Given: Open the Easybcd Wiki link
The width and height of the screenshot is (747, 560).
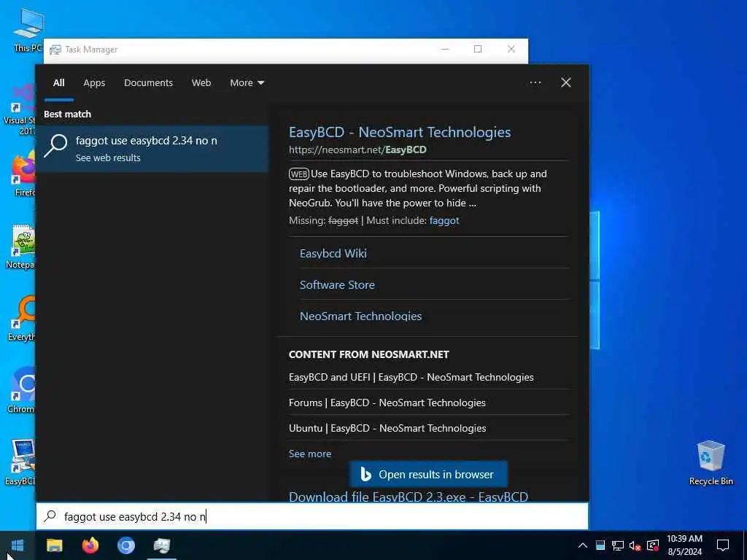Looking at the screenshot, I should pos(333,253).
